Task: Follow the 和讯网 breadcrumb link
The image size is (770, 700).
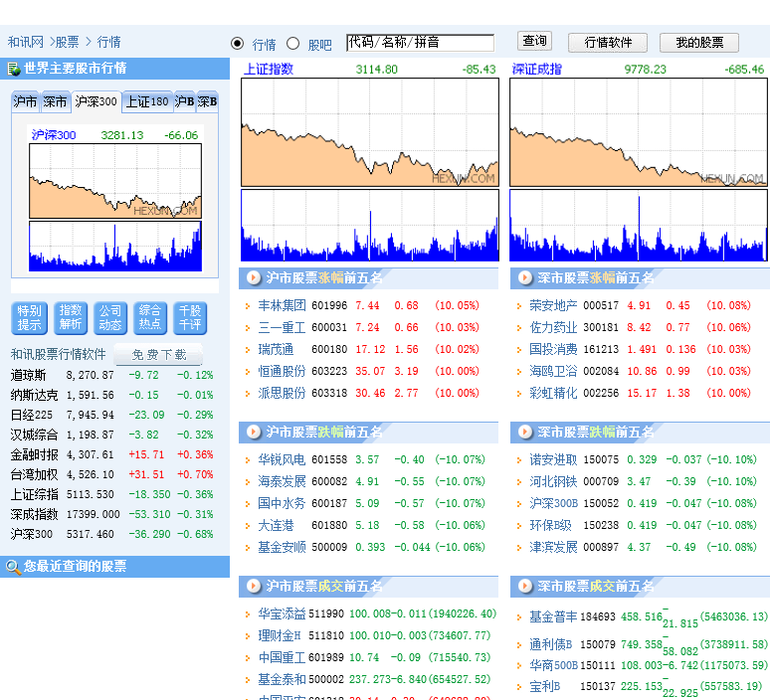Action: [26, 42]
